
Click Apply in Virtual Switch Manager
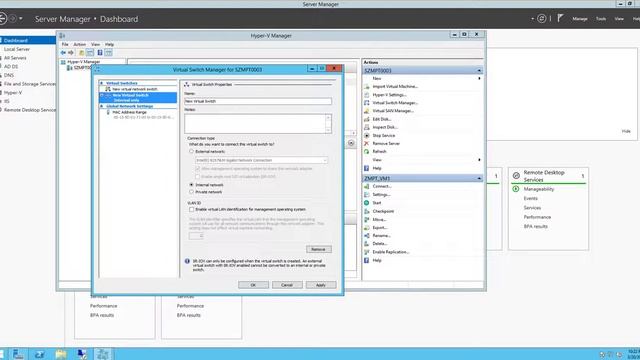(x=321, y=285)
